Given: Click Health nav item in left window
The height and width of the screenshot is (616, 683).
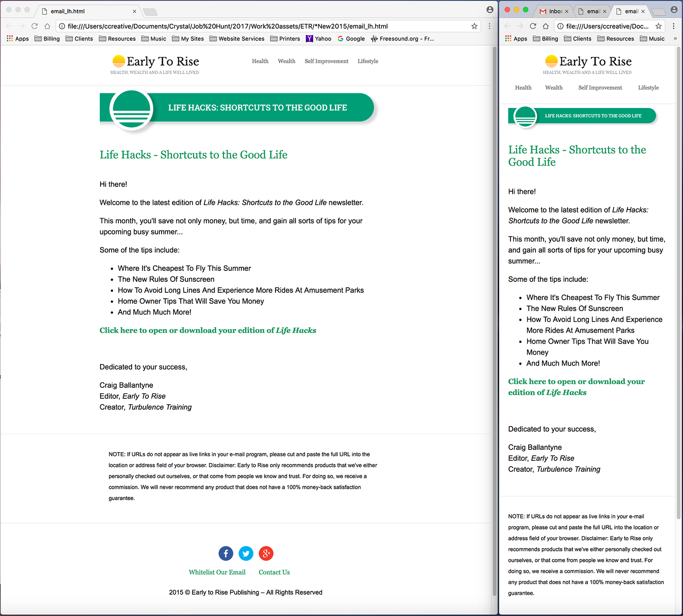Looking at the screenshot, I should (260, 61).
